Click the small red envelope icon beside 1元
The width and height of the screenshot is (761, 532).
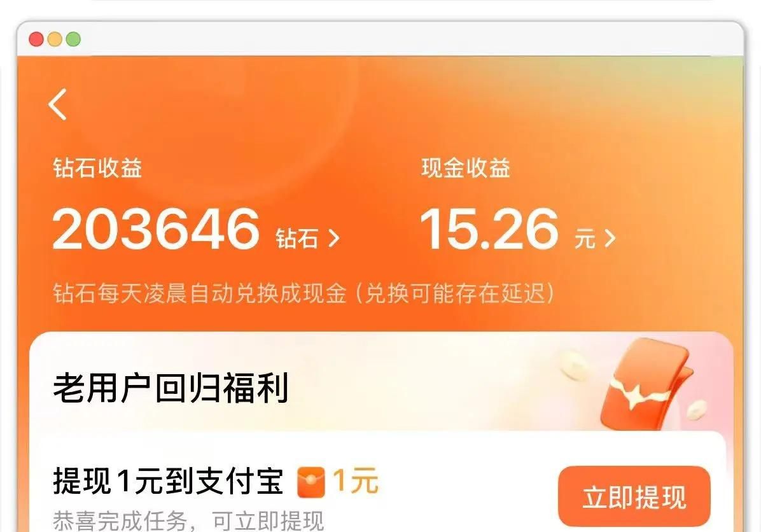click(311, 482)
